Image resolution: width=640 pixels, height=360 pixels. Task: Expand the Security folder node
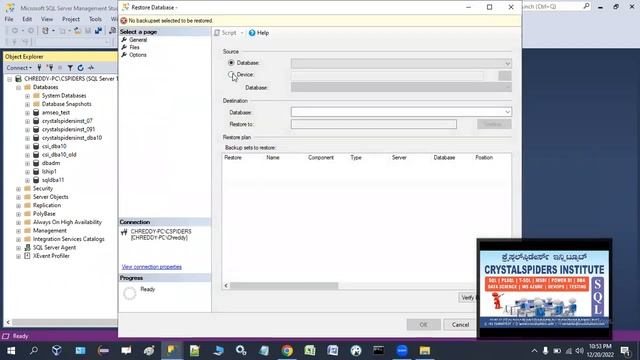(18, 189)
